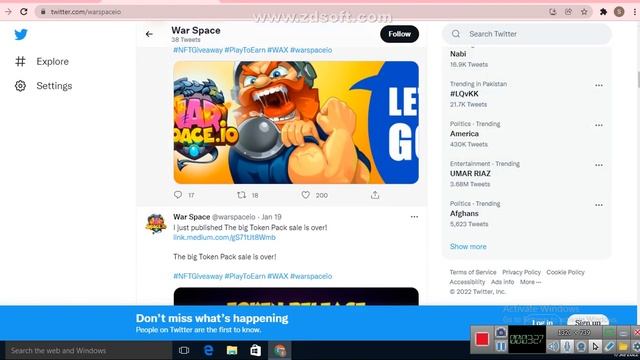Image resolution: width=640 pixels, height=360 pixels.
Task: Go back using the profile back arrow
Action: [149, 34]
